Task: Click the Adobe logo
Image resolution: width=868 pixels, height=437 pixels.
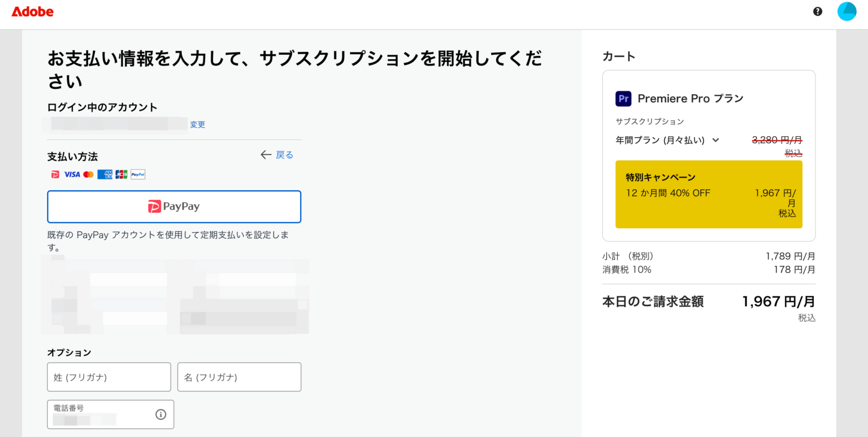Action: pos(32,11)
